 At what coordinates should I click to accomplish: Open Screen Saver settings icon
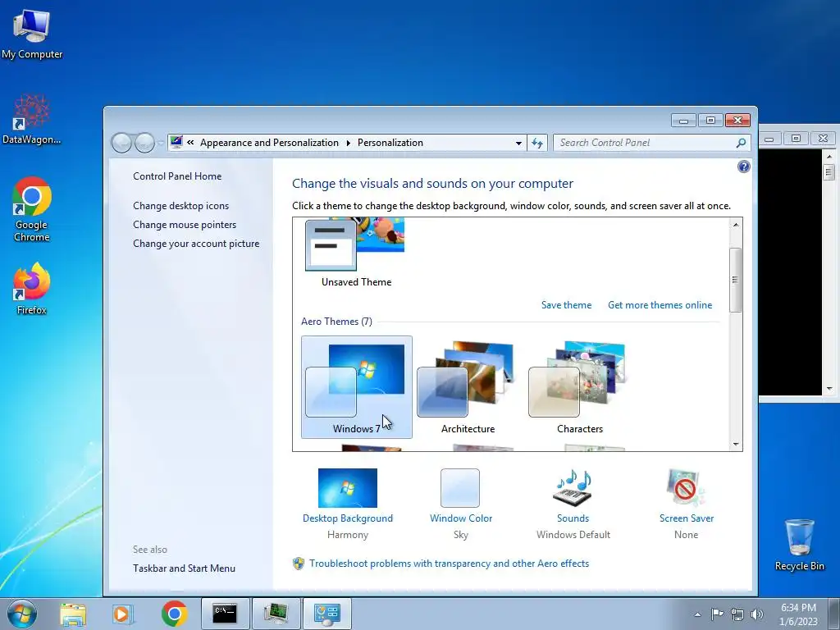point(687,488)
